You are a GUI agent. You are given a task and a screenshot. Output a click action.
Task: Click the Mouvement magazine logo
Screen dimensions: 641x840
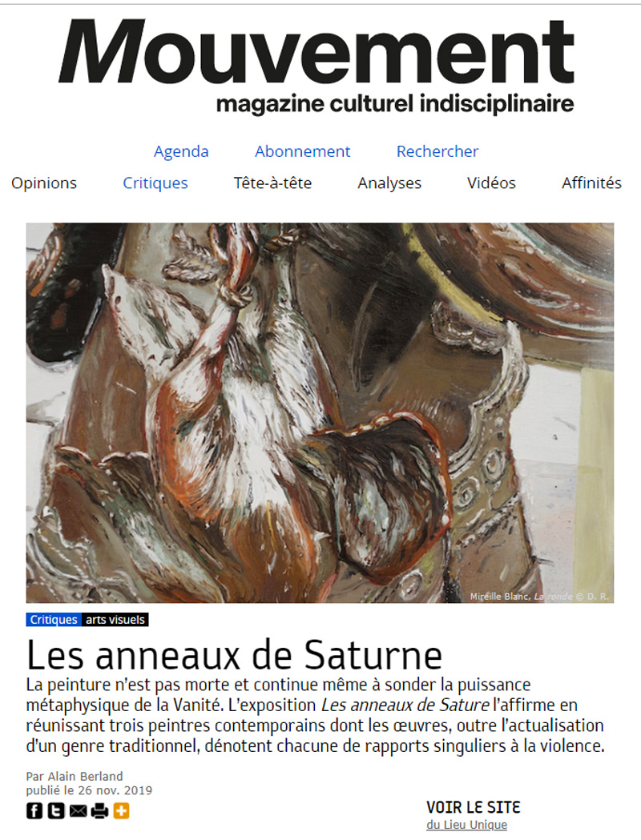tap(316, 66)
